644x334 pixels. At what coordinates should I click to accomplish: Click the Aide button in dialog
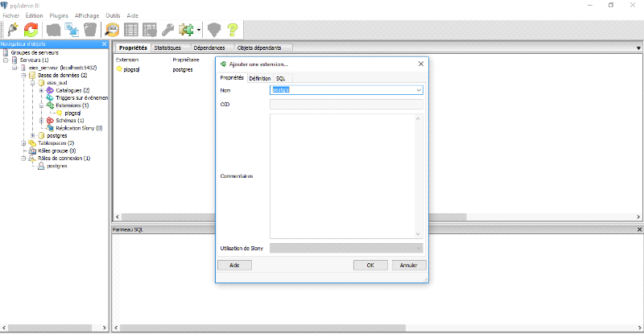[x=234, y=266]
